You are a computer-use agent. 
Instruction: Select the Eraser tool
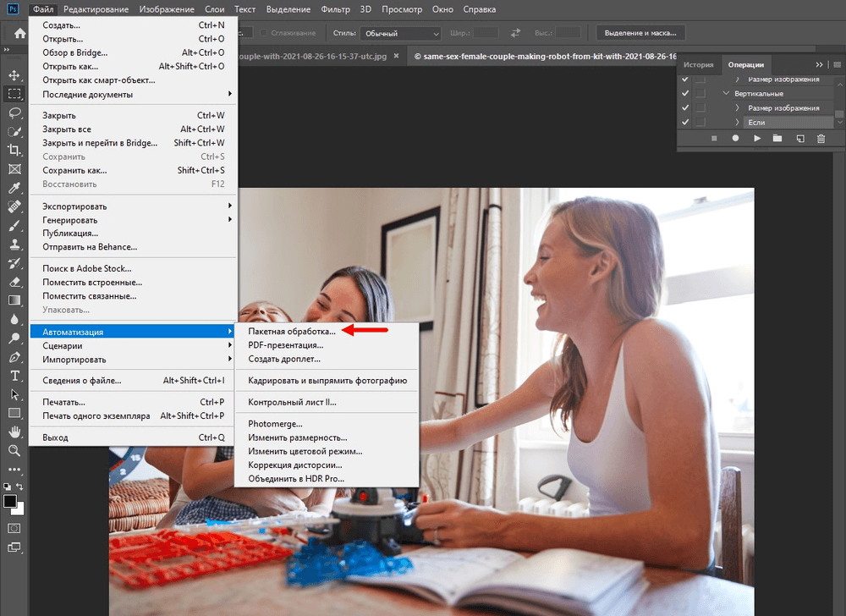[x=14, y=282]
